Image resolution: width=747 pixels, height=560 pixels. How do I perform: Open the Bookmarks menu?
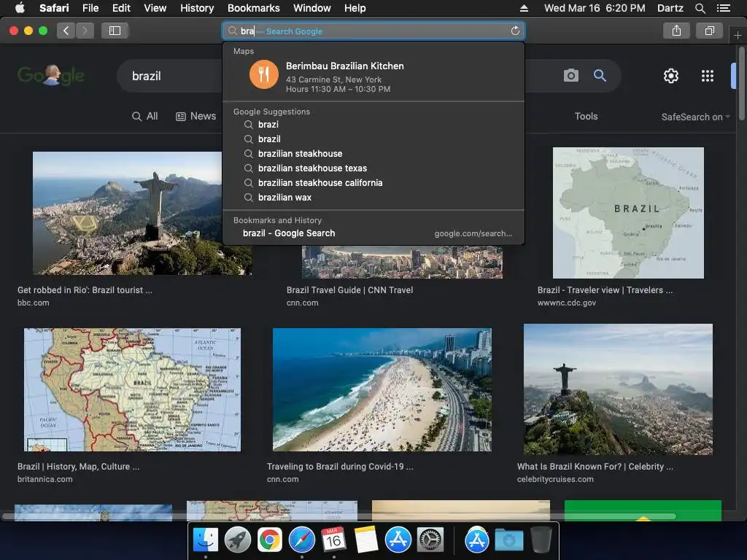coord(253,8)
